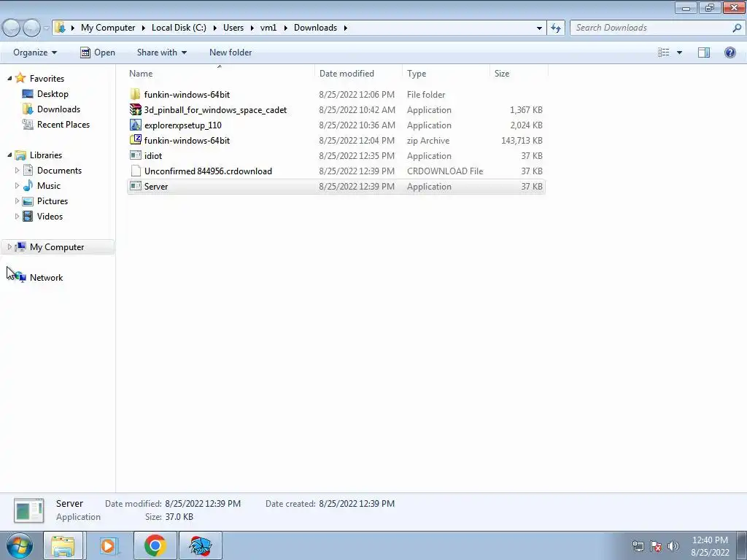Viewport: 747px width, 560px height.
Task: Click the volume speaker tray icon
Action: point(673,546)
